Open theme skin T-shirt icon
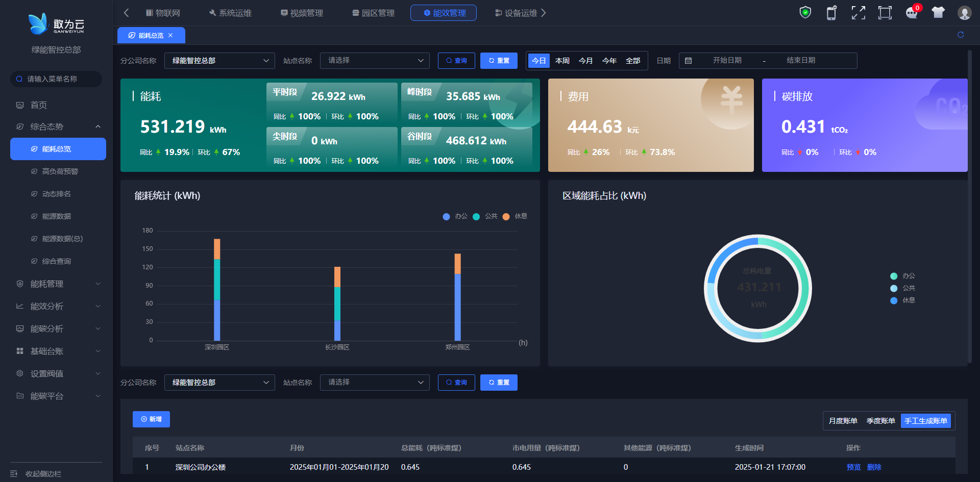This screenshot has width=980, height=482. click(x=938, y=13)
